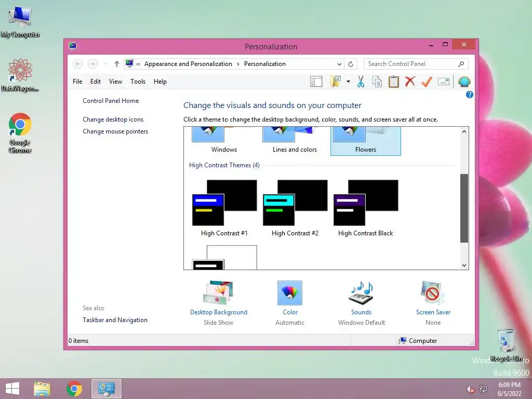The height and width of the screenshot is (399, 532).
Task: Open the Edit menu
Action: click(x=96, y=82)
